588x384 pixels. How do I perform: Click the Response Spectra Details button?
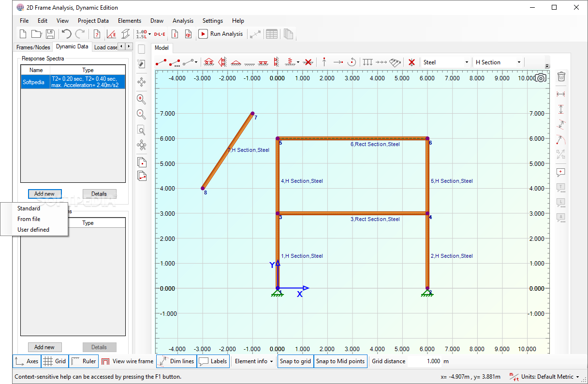99,194
